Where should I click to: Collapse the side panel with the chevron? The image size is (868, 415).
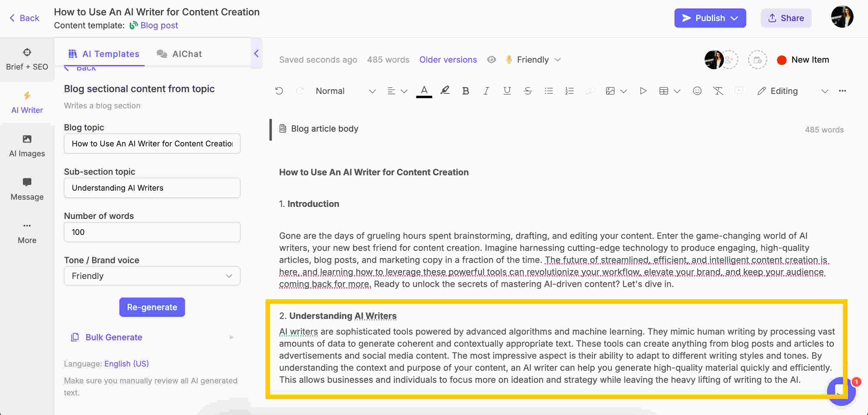[x=256, y=54]
